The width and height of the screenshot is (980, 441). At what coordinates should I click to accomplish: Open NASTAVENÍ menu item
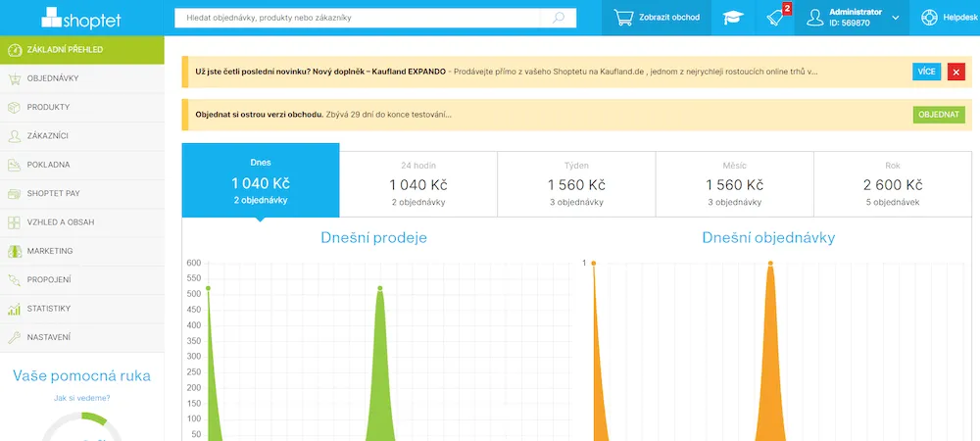pos(82,337)
